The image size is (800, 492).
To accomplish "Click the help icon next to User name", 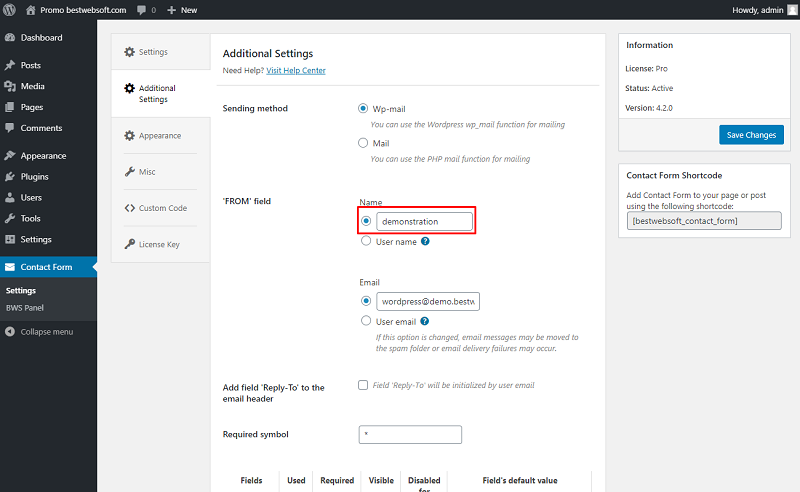I will 425,241.
